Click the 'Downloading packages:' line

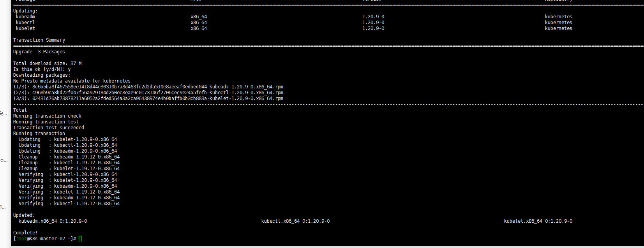tap(42, 75)
